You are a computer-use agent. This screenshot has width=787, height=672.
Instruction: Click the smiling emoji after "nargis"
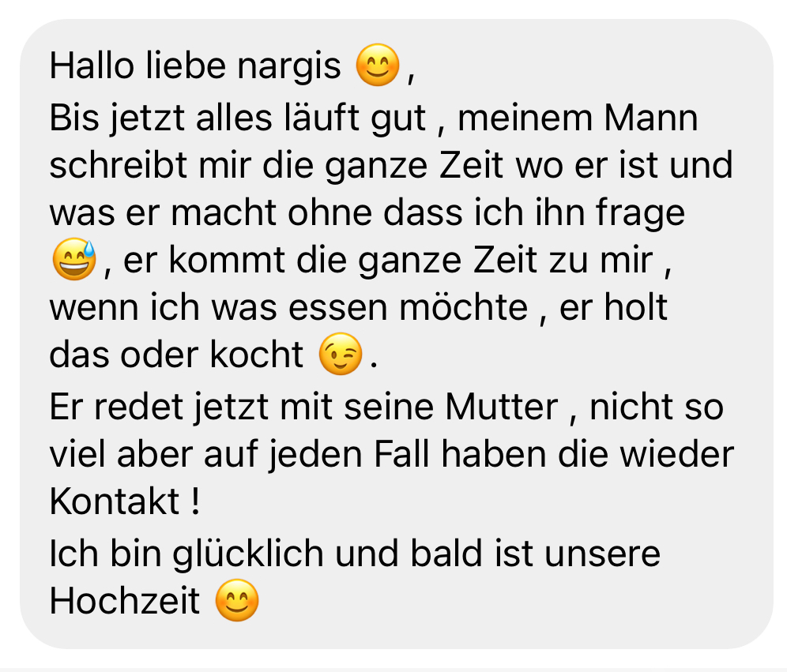(378, 66)
